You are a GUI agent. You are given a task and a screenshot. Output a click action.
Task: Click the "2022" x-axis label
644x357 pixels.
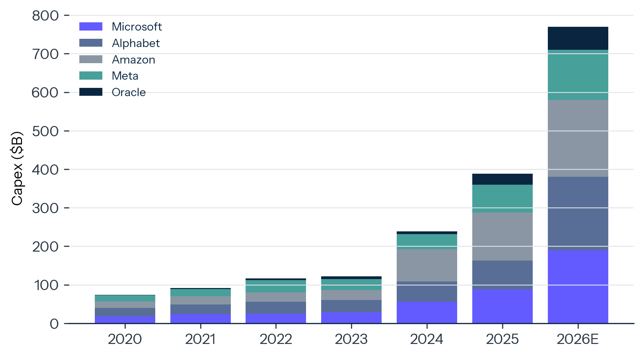[x=276, y=339]
